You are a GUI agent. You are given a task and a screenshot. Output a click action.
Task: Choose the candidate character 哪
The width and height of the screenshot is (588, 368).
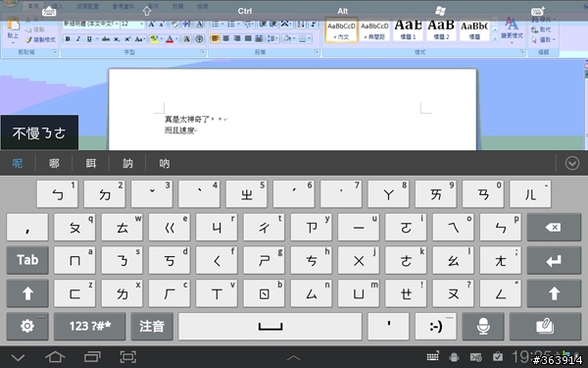[x=54, y=163]
